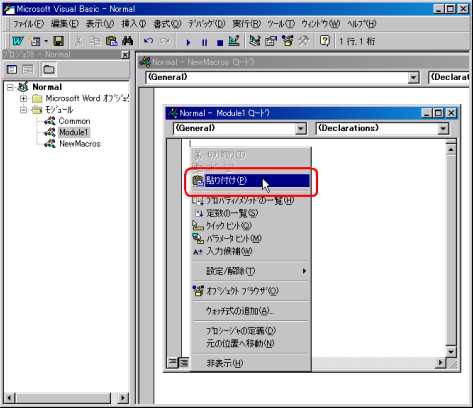The width and height of the screenshot is (473, 408).
Task: Toggle folders view in project panel
Action: pos(49,69)
